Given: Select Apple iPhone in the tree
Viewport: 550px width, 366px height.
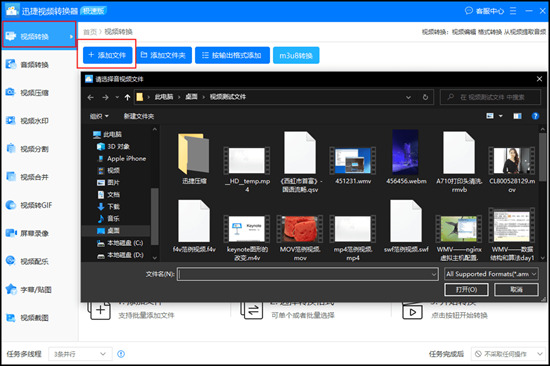Looking at the screenshot, I should pos(121,158).
